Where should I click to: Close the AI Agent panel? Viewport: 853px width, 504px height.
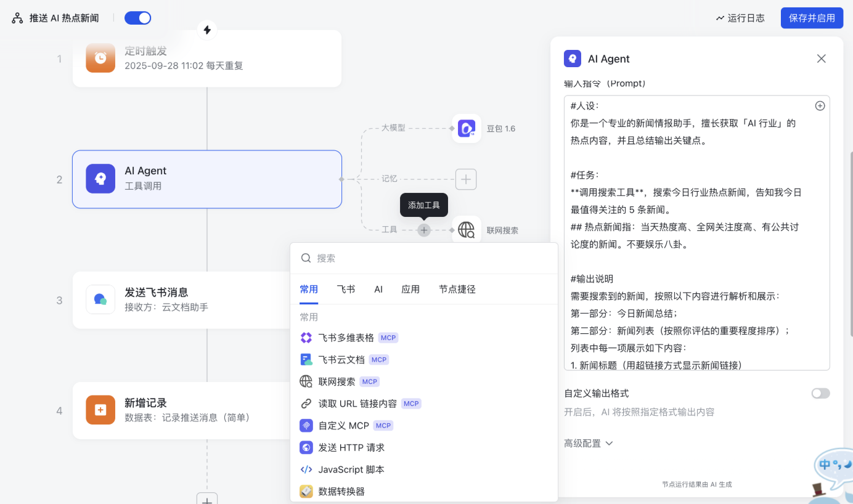821,59
